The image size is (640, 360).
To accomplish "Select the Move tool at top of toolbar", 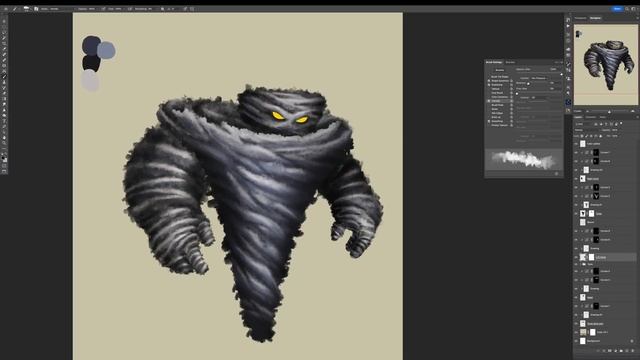I will 4,21.
